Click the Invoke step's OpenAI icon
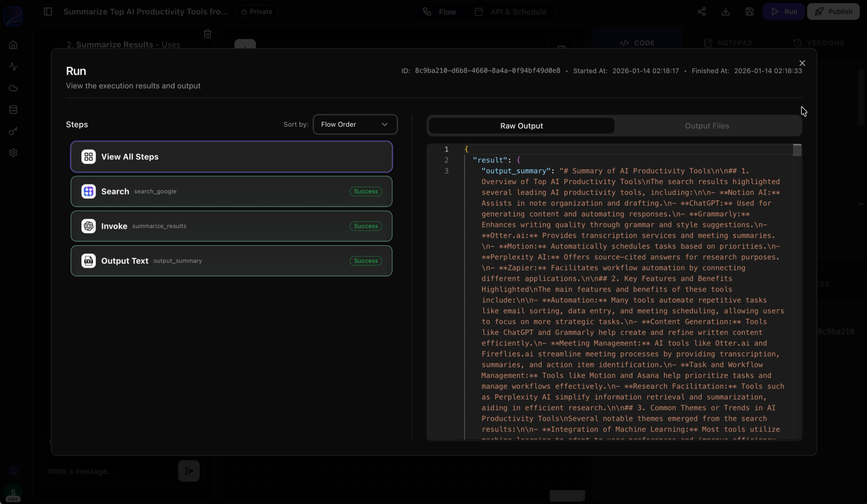This screenshot has height=504, width=867. (88, 226)
